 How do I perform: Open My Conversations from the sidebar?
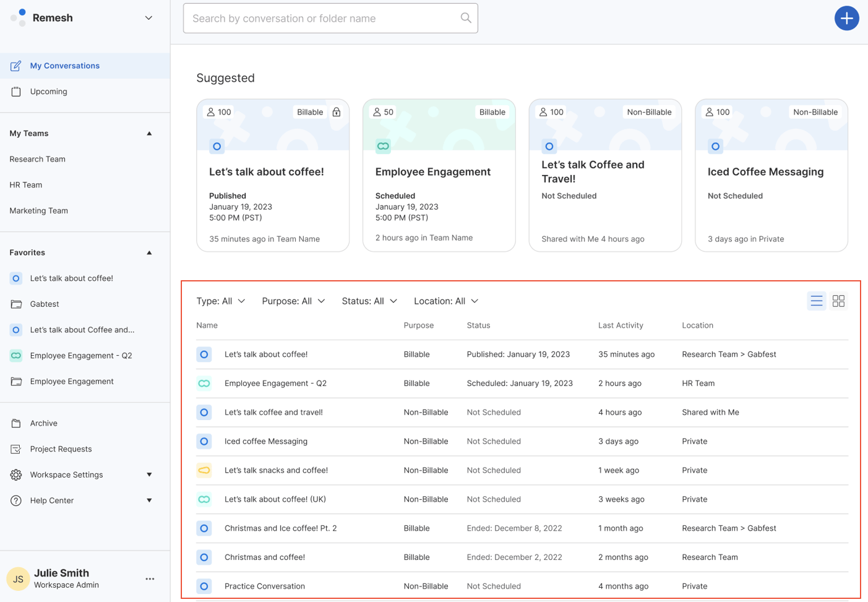tap(64, 66)
